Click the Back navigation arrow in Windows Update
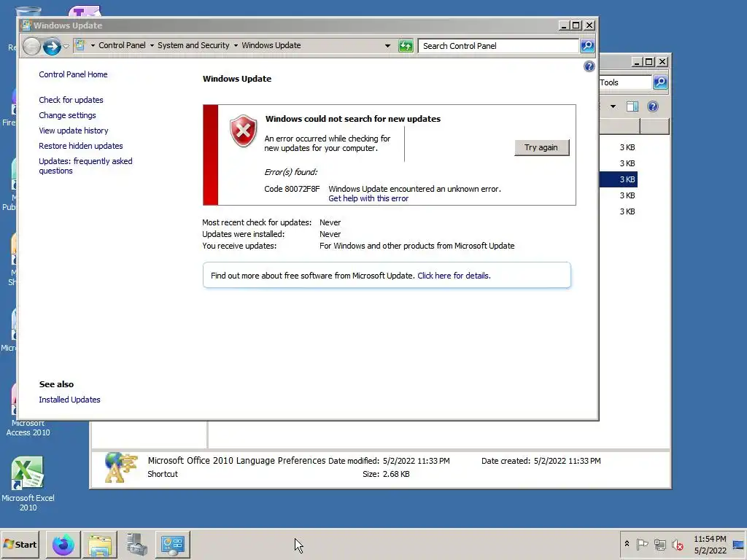The height and width of the screenshot is (560, 747). pyautogui.click(x=31, y=46)
